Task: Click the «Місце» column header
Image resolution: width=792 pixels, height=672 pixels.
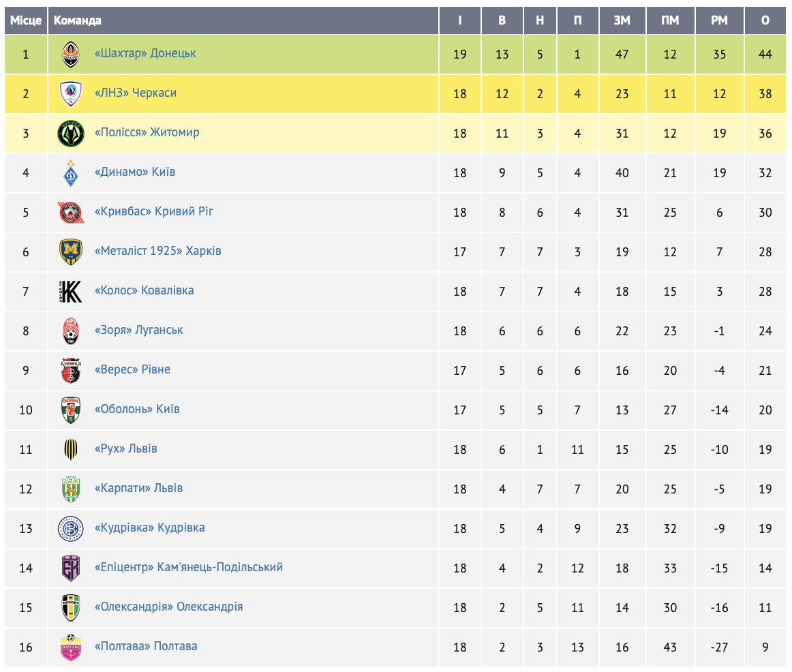Action: click(x=26, y=20)
